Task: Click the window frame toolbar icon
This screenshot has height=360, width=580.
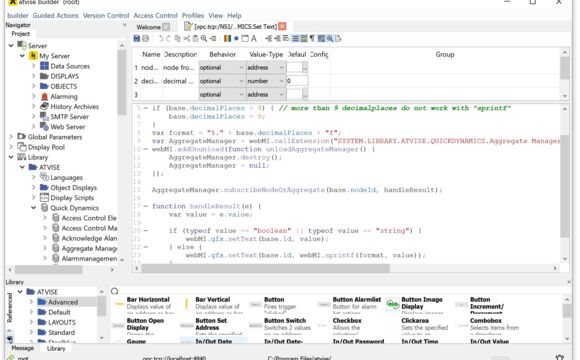Action: [245, 38]
